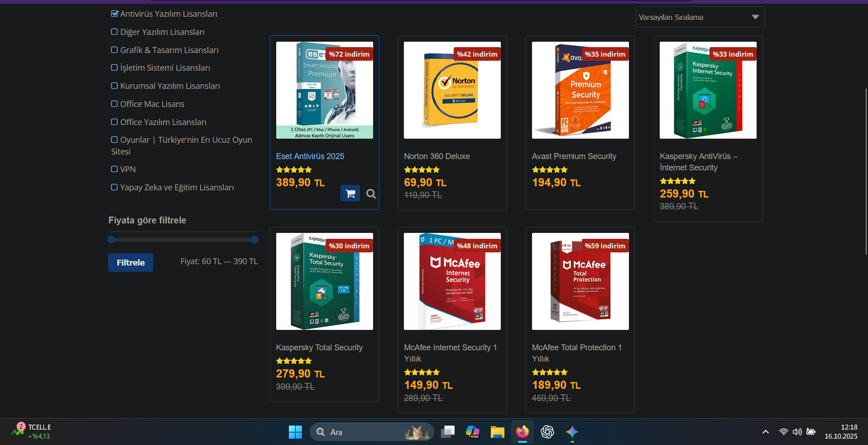Open quick view for Eset Antivirüs 2025
Screen dimensions: 868x445
(x=371, y=193)
